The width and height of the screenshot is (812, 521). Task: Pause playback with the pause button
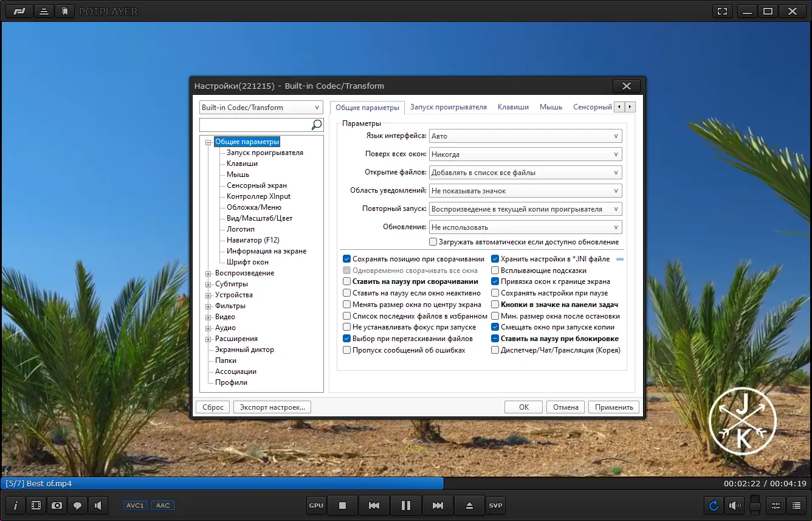(405, 505)
